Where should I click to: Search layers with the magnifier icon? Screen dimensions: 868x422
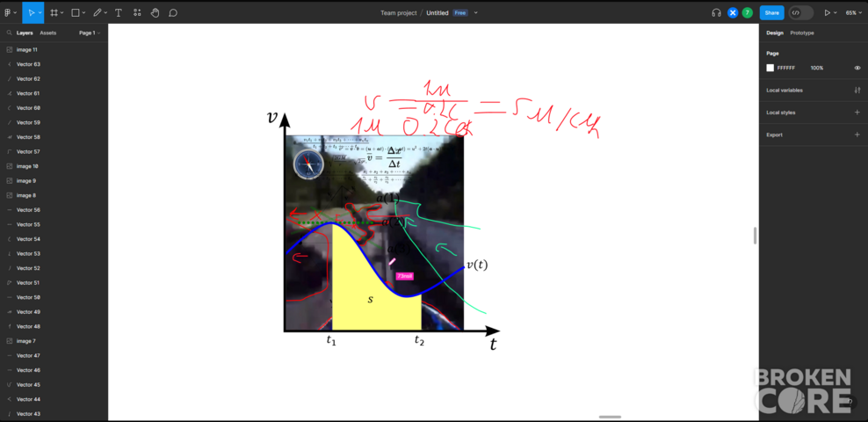tap(10, 33)
